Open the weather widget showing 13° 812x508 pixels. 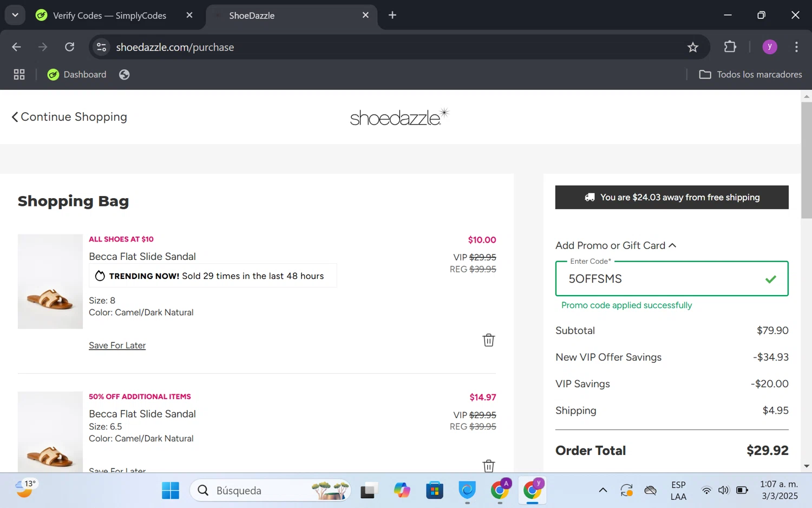tap(25, 490)
